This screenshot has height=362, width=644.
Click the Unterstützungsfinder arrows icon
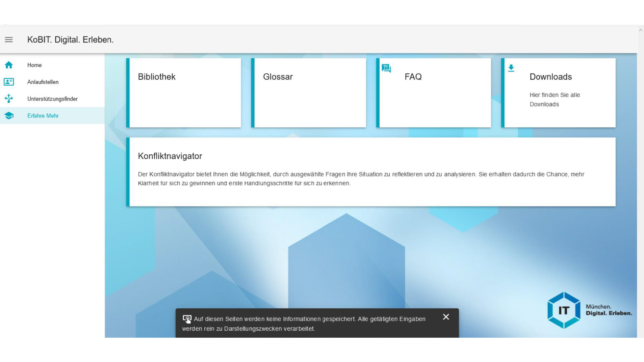(8, 99)
